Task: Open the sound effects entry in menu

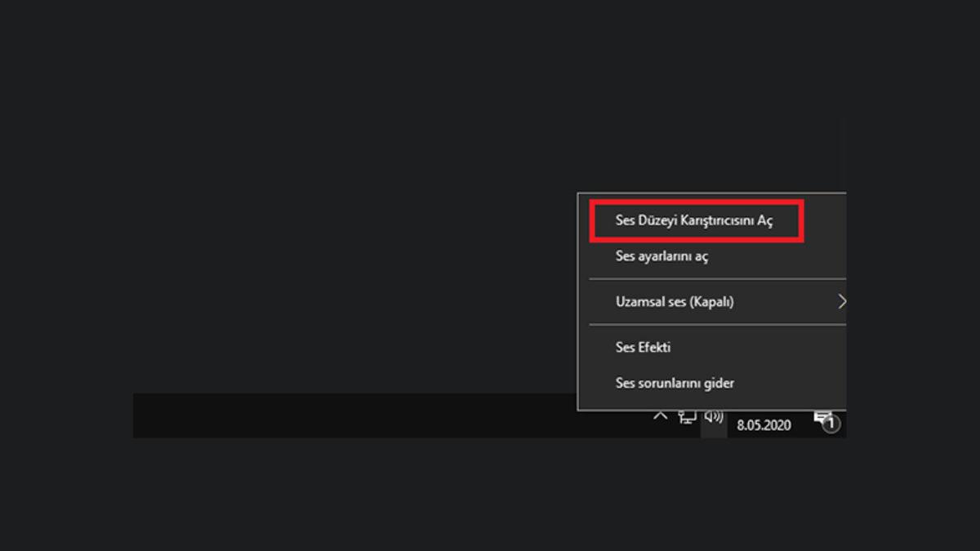Action: tap(643, 347)
